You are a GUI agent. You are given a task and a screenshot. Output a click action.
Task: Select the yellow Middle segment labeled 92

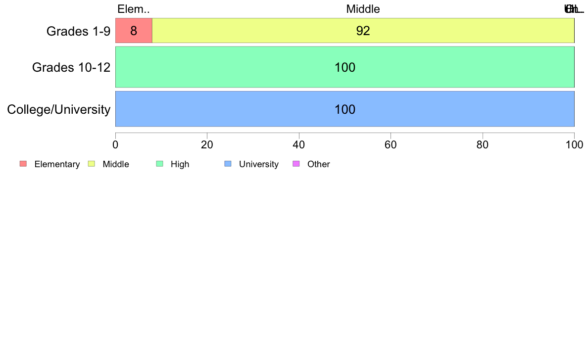tap(363, 30)
